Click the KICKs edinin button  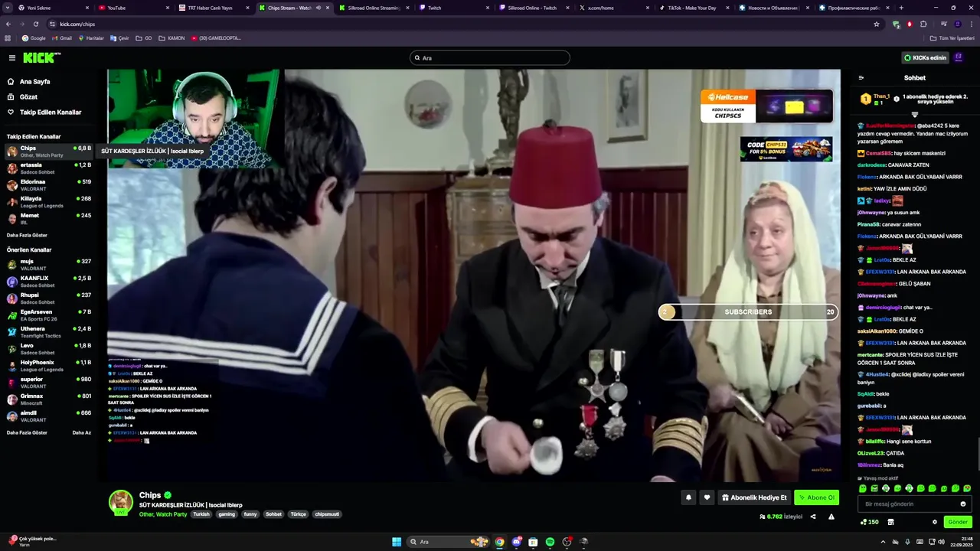(x=925, y=57)
